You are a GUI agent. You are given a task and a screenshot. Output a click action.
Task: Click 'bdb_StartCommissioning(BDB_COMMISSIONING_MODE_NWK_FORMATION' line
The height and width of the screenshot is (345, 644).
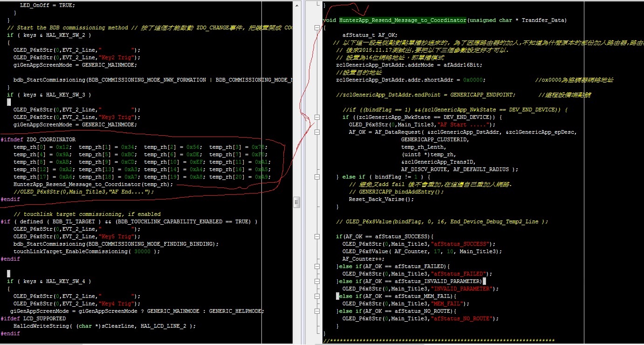point(153,80)
